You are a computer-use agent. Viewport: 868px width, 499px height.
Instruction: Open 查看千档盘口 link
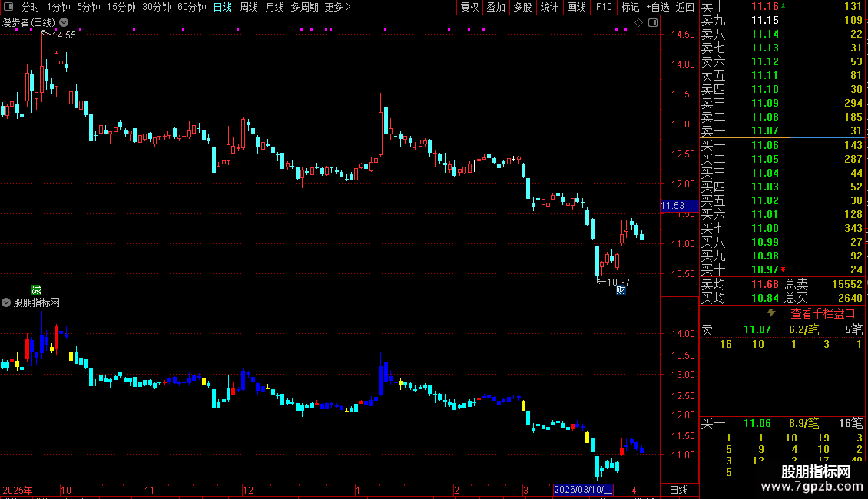(823, 314)
